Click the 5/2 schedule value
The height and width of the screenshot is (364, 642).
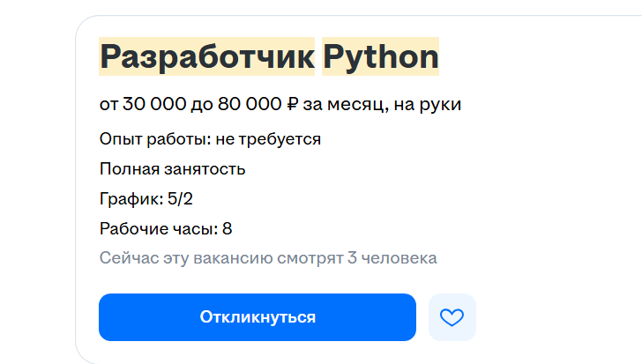180,199
